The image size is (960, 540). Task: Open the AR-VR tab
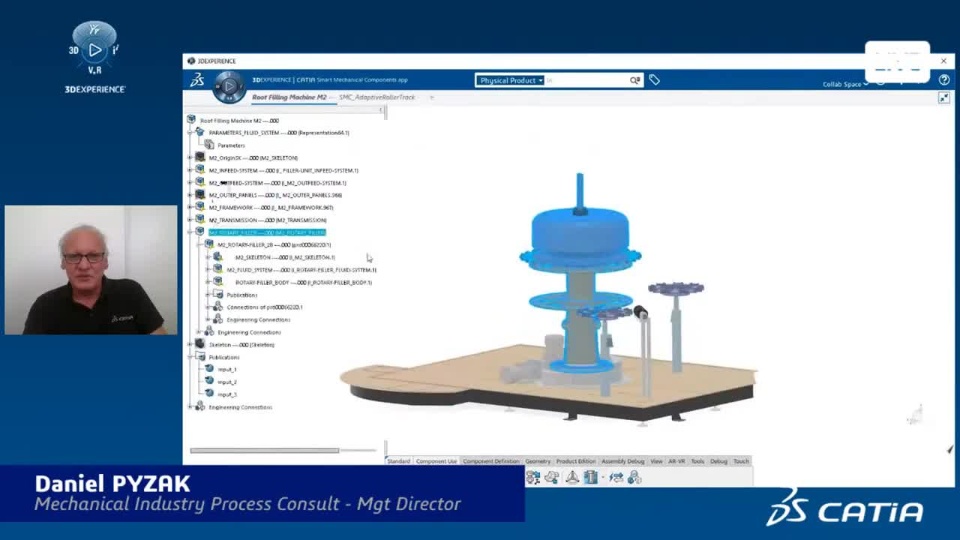677,461
